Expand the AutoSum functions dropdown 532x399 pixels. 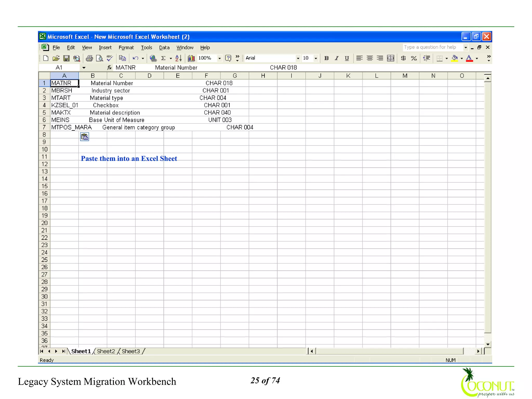click(x=171, y=58)
